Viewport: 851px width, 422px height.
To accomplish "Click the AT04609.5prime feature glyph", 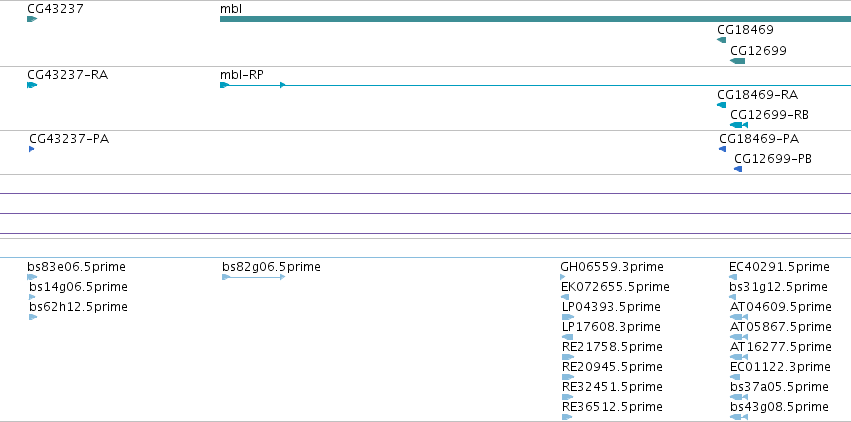I will click(739, 317).
